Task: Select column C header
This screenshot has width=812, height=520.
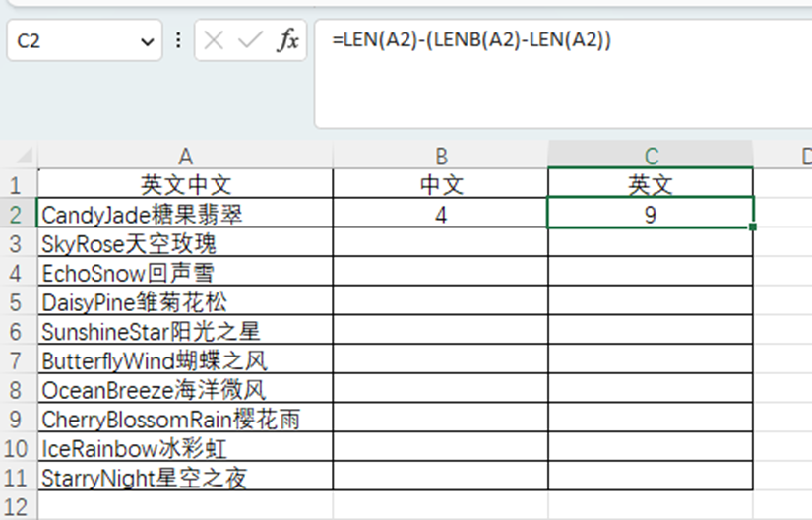Action: click(651, 157)
